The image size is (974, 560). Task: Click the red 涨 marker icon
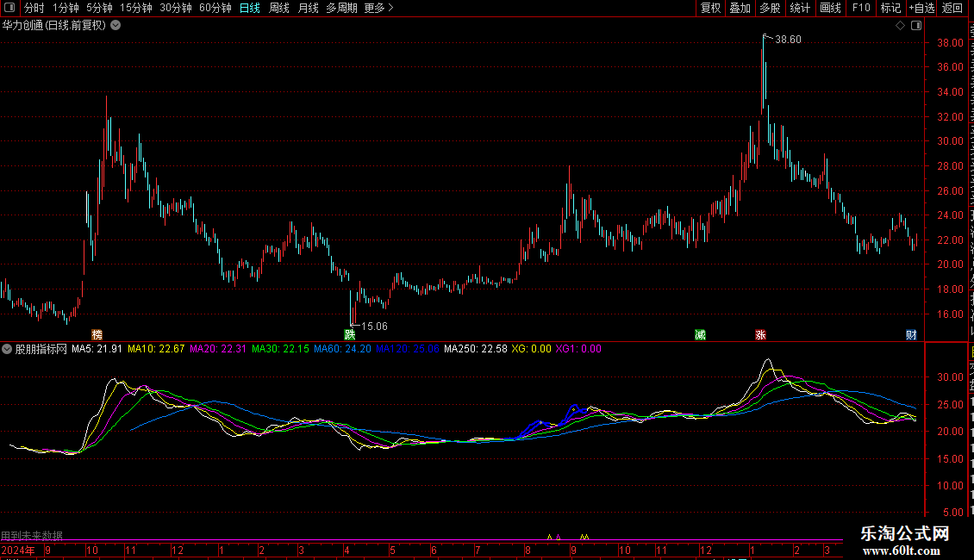760,334
